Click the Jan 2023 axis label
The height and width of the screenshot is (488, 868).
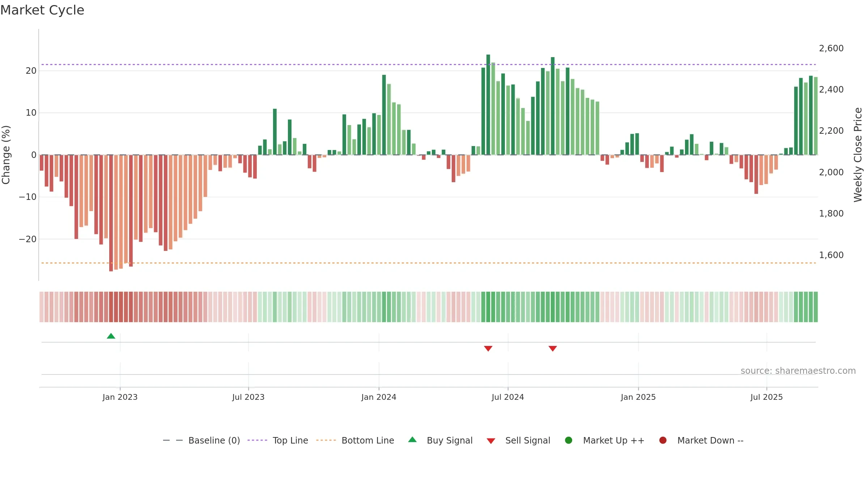click(120, 397)
